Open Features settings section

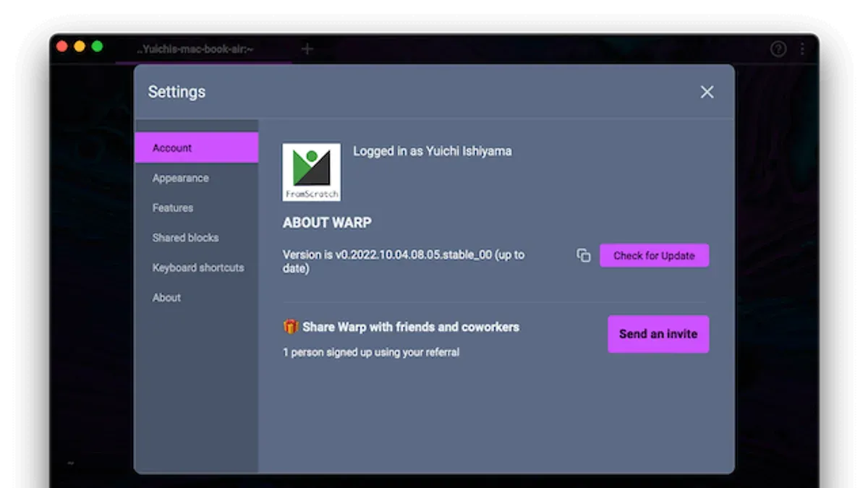[196, 207]
